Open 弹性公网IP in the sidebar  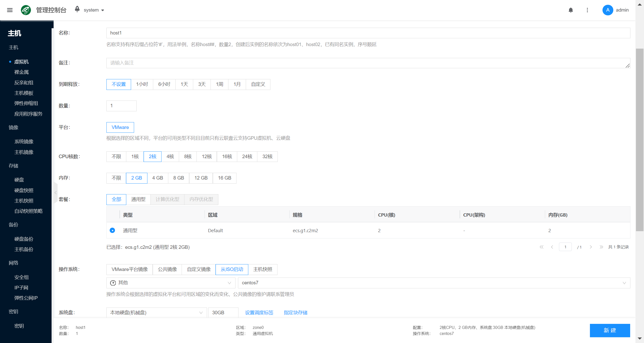click(x=26, y=298)
